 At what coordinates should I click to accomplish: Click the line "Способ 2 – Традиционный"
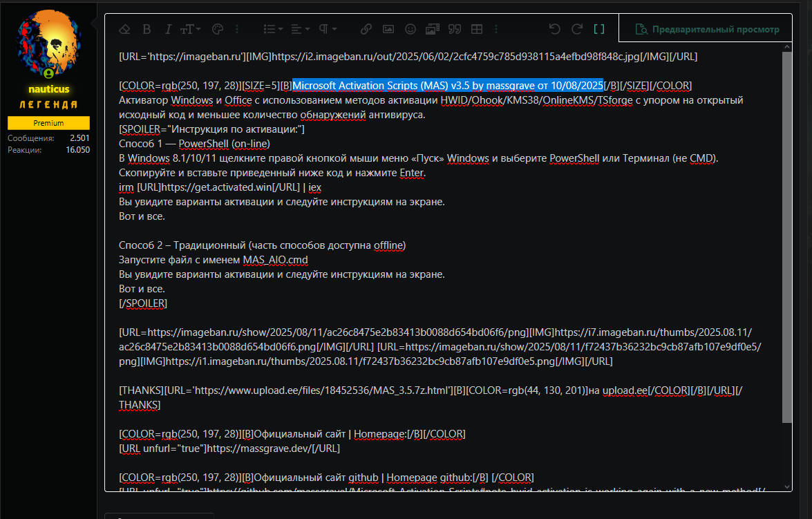[x=262, y=245]
